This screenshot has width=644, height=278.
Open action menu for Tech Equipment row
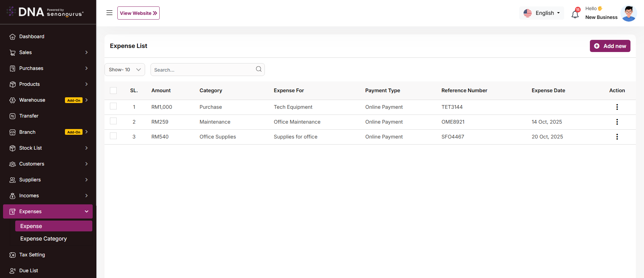point(617,107)
